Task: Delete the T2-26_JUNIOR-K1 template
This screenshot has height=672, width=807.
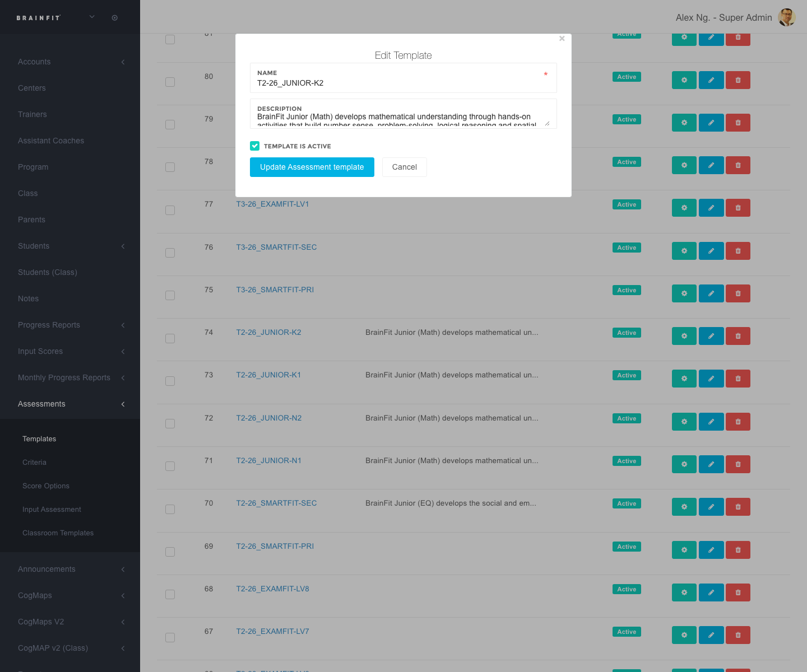Action: 738,379
